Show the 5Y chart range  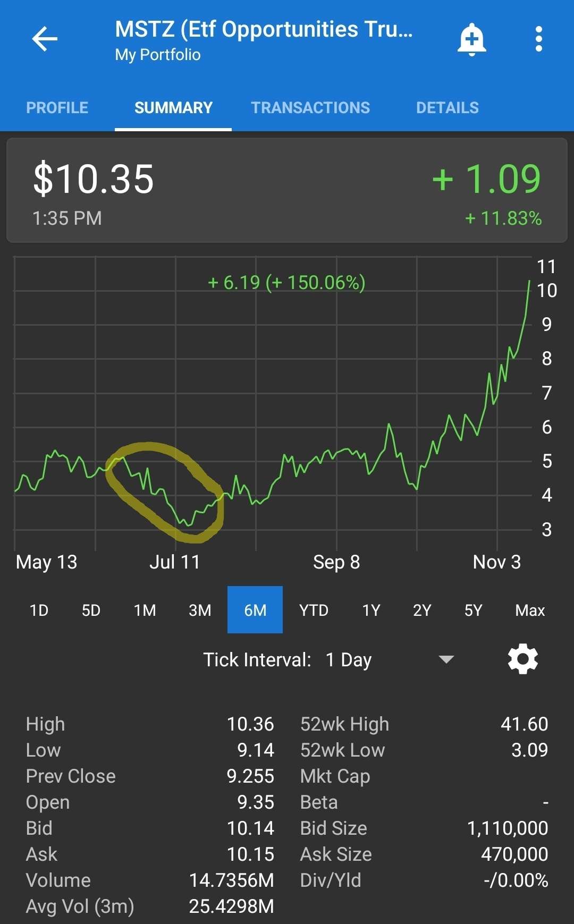473,610
